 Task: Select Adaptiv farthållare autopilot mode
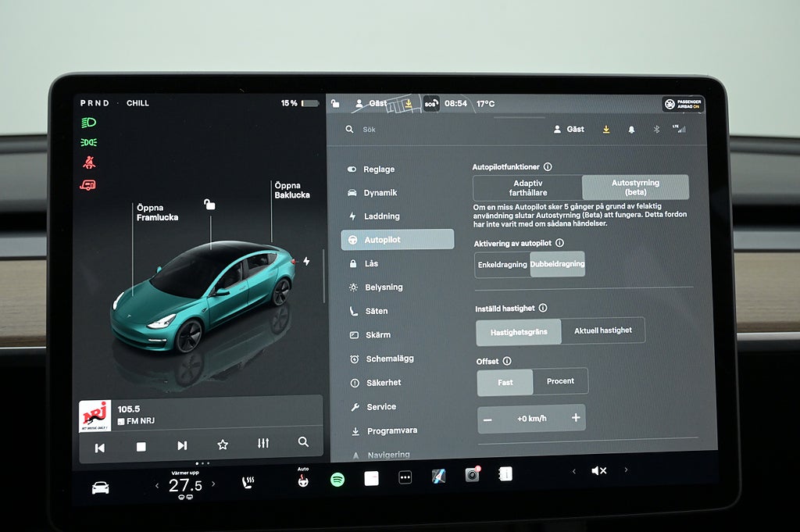click(528, 187)
